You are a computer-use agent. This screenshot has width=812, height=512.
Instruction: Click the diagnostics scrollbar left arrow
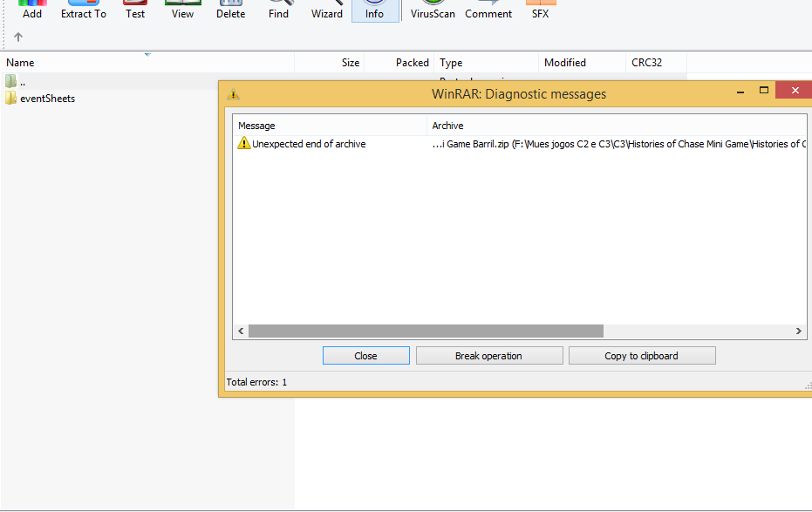tap(241, 331)
